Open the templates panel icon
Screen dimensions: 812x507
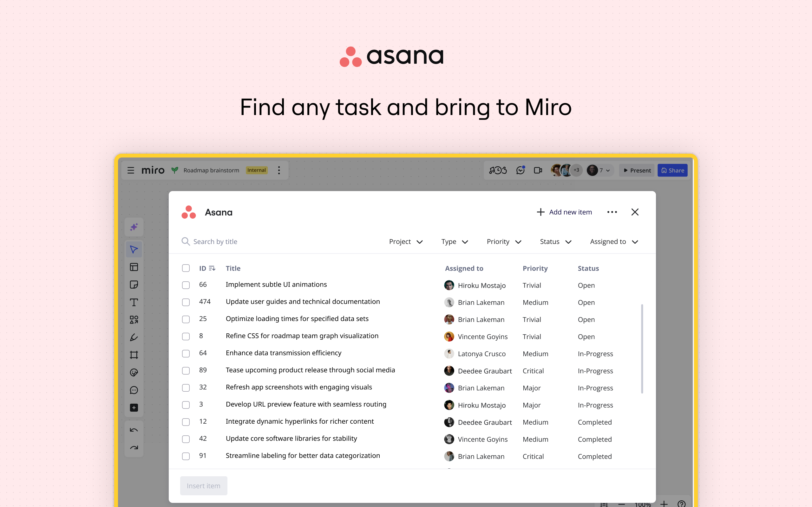134,266
